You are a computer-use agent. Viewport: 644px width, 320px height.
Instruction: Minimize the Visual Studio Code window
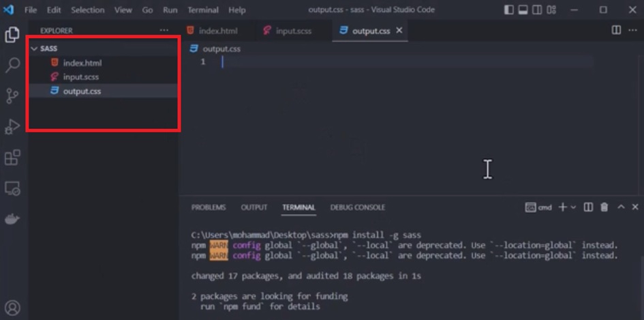[x=574, y=10]
